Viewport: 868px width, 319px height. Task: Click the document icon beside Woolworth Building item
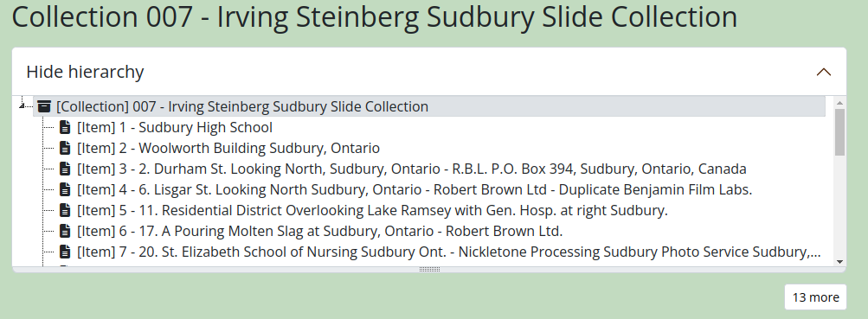[65, 148]
